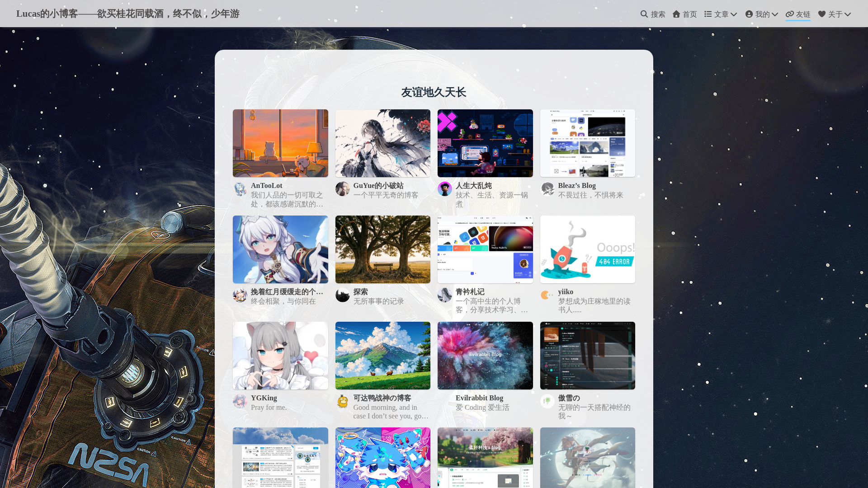Open the moon and flying girl thumbnail

point(588,458)
